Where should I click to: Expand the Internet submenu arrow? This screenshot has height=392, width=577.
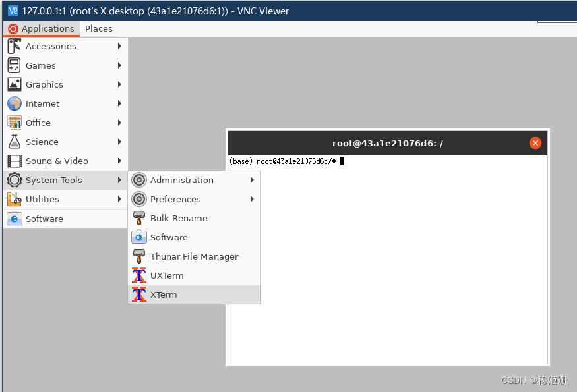click(x=120, y=103)
